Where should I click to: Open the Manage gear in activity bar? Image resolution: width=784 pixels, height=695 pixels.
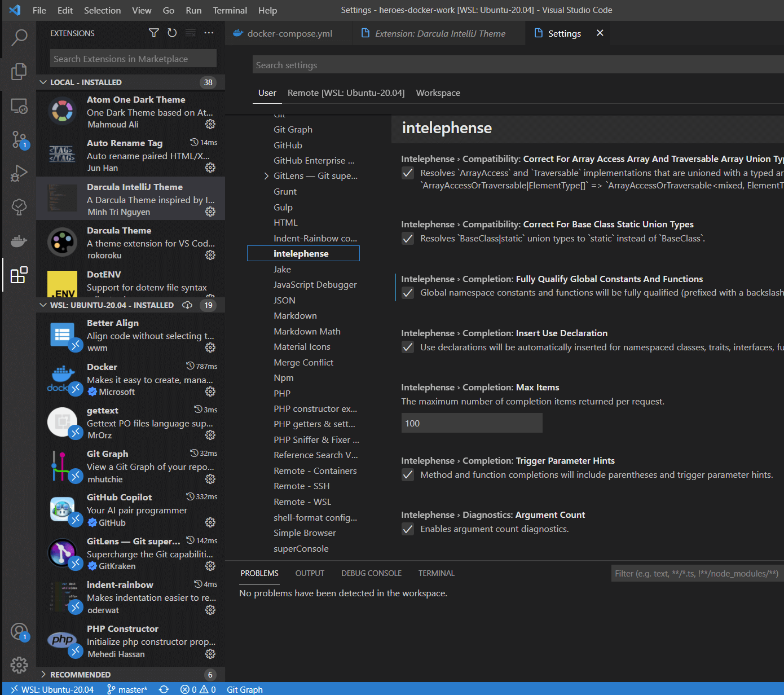pyautogui.click(x=19, y=665)
